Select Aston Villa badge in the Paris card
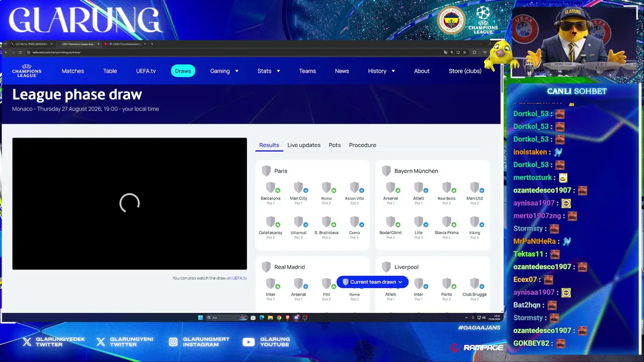Viewport: 644px width, 362px height. (x=355, y=188)
